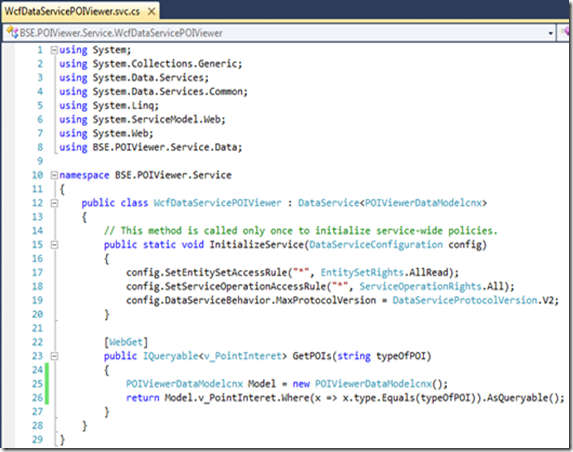This screenshot has width=573, height=452.
Task: Click the EntitySetRights type on line 17
Action: (362, 273)
